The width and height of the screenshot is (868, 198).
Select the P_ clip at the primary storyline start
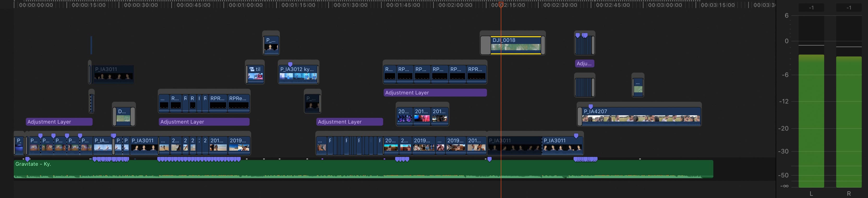point(19,145)
